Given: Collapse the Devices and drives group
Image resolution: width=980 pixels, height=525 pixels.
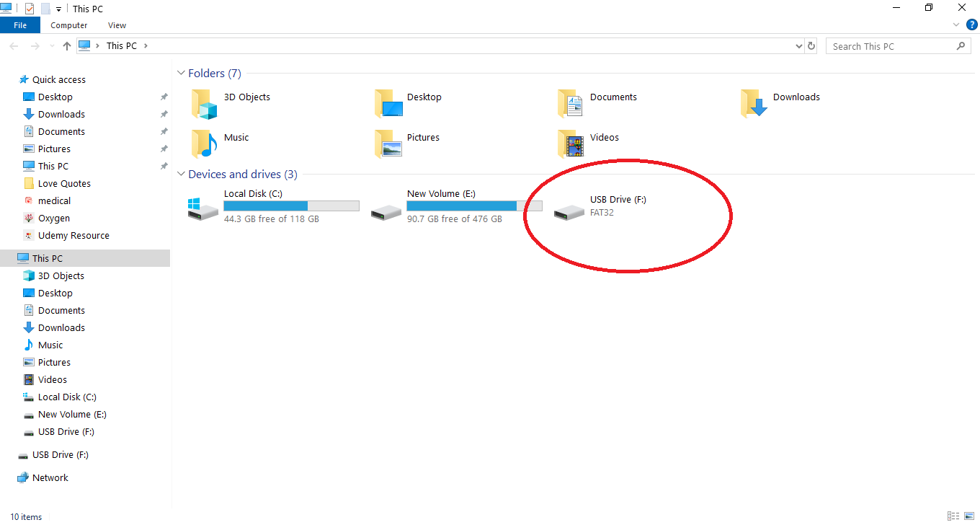Looking at the screenshot, I should 180,175.
